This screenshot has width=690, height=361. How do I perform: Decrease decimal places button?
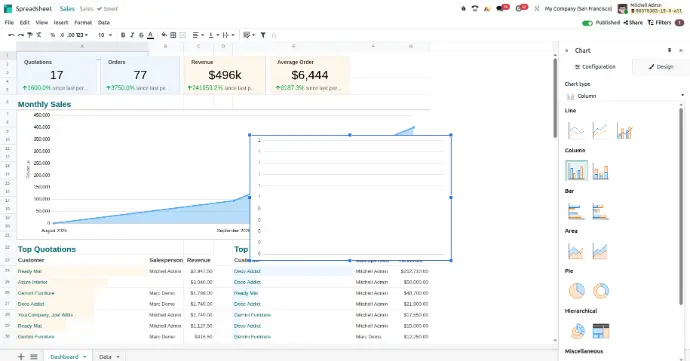[x=62, y=35]
